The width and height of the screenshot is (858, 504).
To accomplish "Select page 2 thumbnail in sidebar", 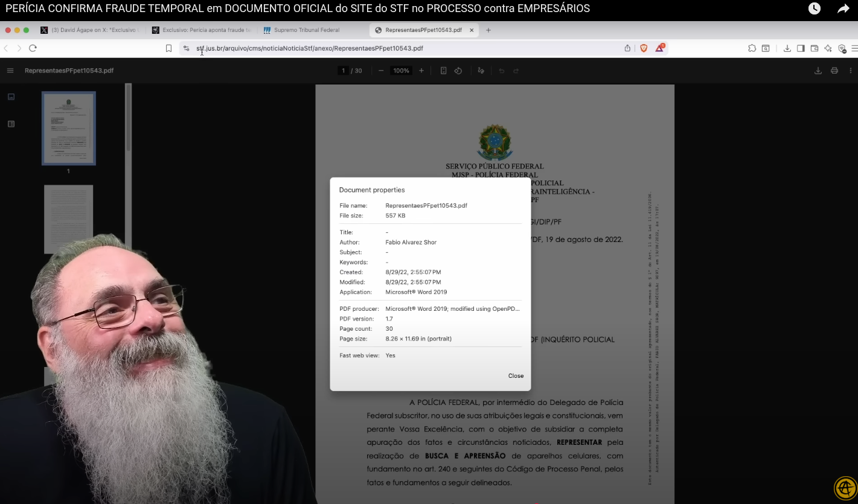I will [x=68, y=219].
